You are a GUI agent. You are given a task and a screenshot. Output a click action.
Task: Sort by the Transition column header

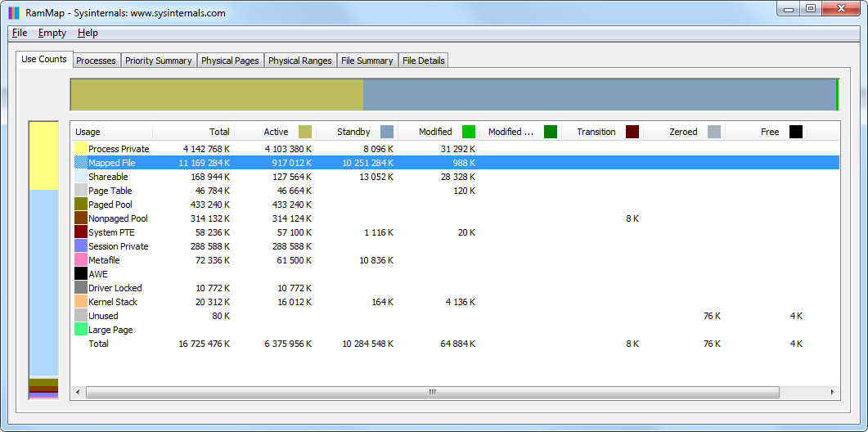(x=603, y=132)
